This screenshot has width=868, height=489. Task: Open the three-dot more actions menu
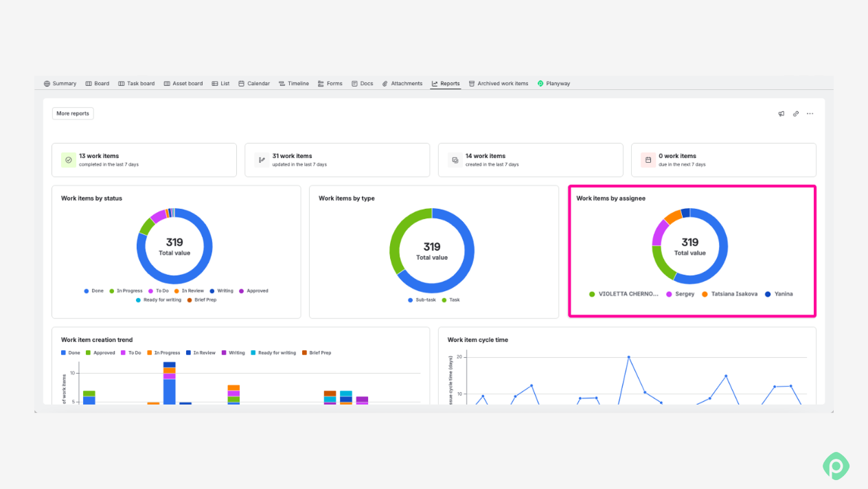pyautogui.click(x=810, y=114)
